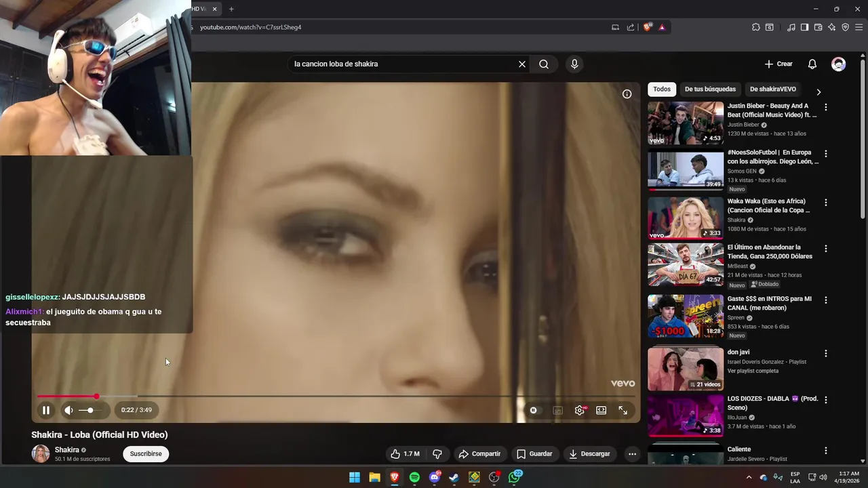Open more actions menu below the video
Viewport: 868px width, 488px height.
click(632, 453)
